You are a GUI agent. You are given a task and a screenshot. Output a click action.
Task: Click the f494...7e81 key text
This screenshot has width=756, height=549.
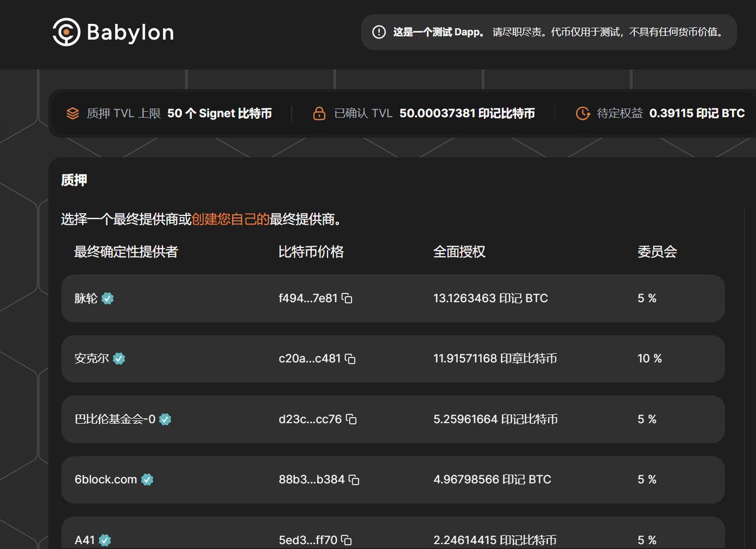coord(308,298)
